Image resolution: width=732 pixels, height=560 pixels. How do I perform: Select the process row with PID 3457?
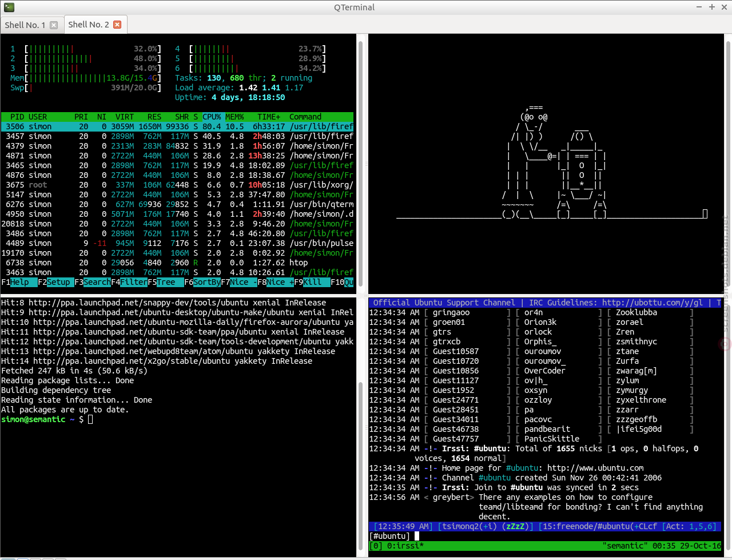[x=177, y=136]
